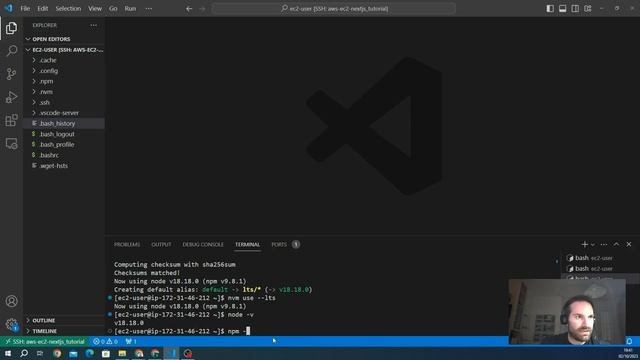Expand the .npm folder
640x360 pixels.
click(64, 81)
